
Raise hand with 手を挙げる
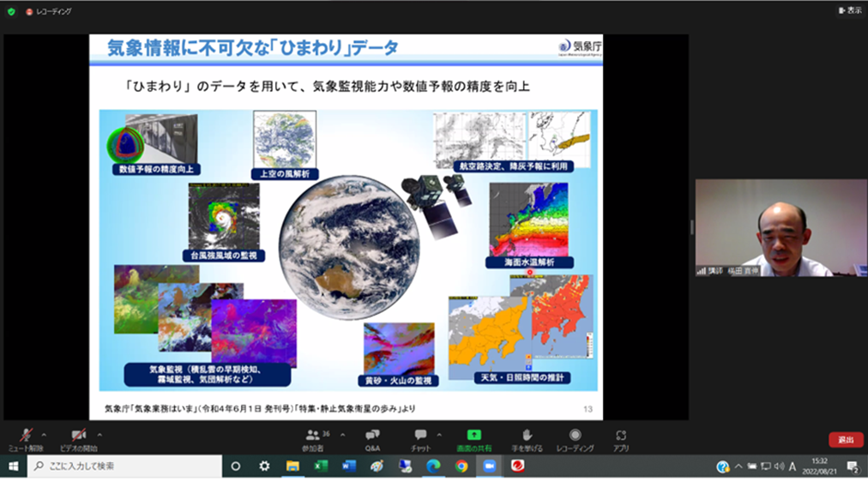(x=527, y=438)
